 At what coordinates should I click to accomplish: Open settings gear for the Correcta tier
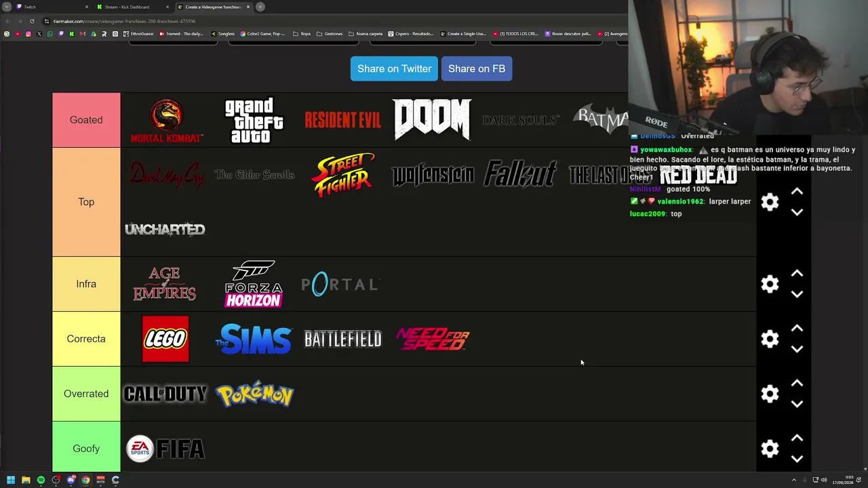[770, 339]
